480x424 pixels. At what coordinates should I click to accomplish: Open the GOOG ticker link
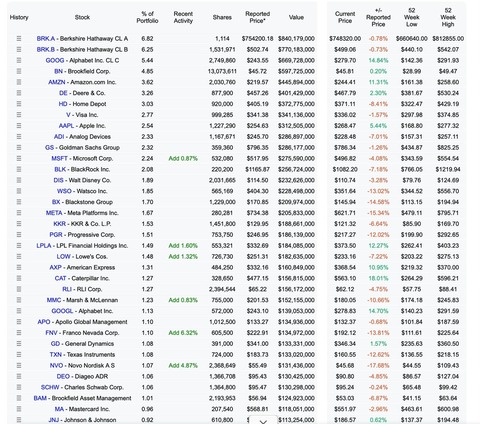tap(55, 60)
